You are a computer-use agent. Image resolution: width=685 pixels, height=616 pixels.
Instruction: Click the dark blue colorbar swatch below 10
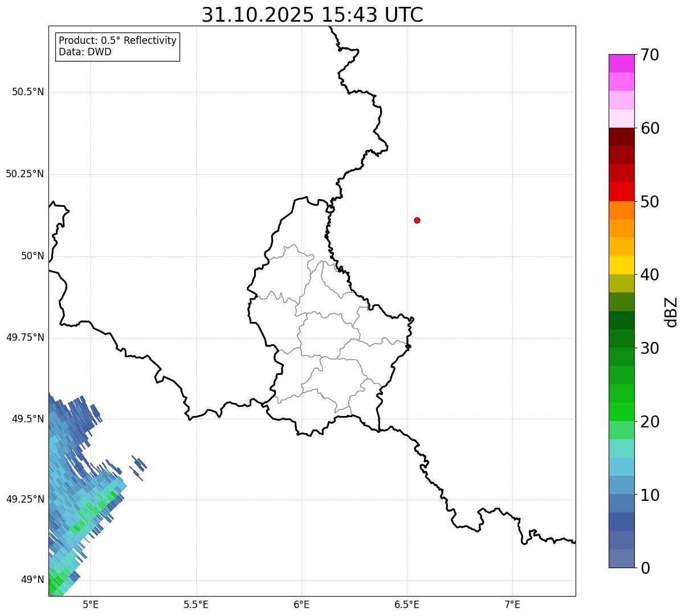click(621, 521)
